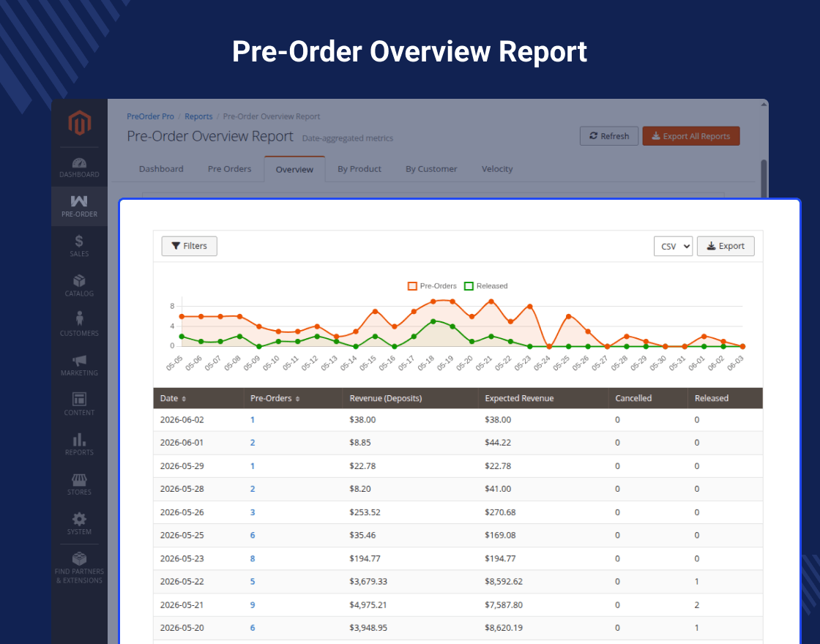The height and width of the screenshot is (644, 820).
Task: Sort by the Pre-Orders column arrows
Action: click(x=297, y=399)
